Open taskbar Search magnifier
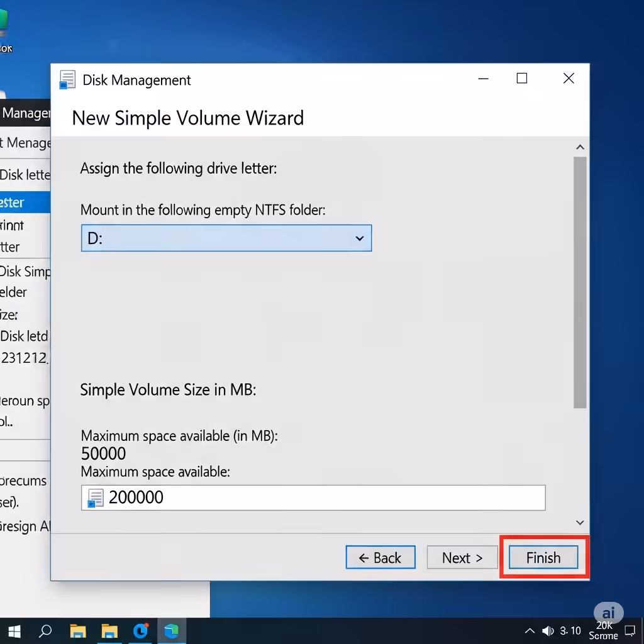 (45, 631)
